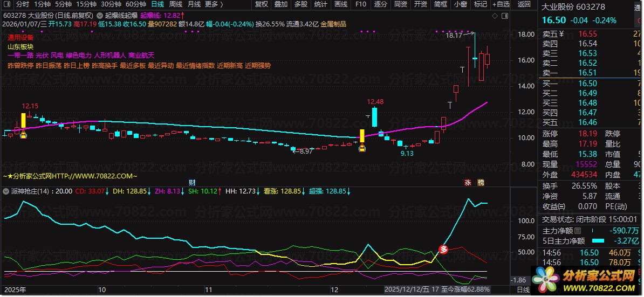
Task: Click the first yellow candle signal icon
Action: (x=23, y=135)
